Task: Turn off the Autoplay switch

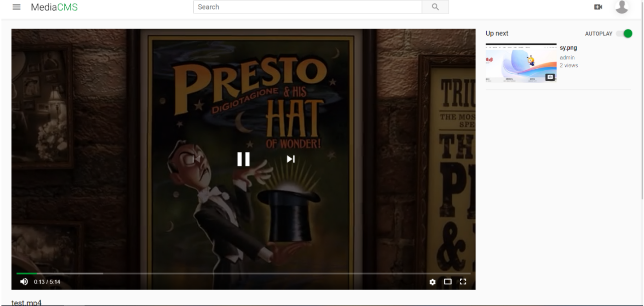Action: [624, 34]
